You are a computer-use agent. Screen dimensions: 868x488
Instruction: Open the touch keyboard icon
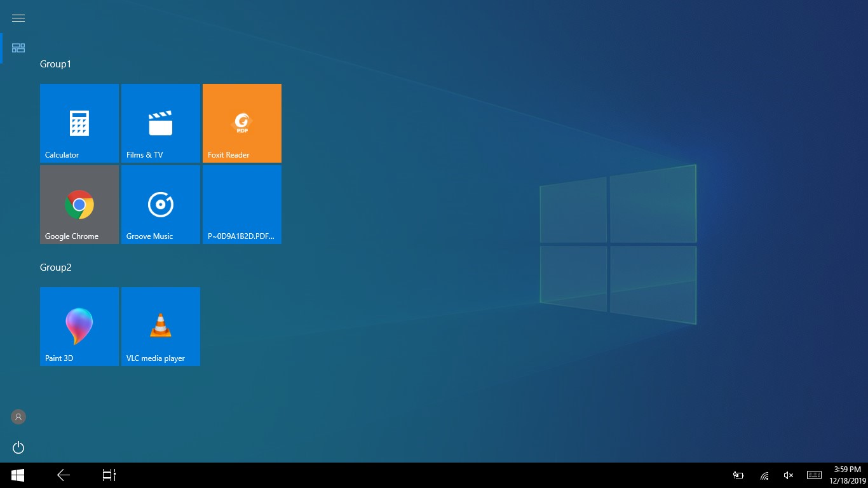(x=814, y=475)
